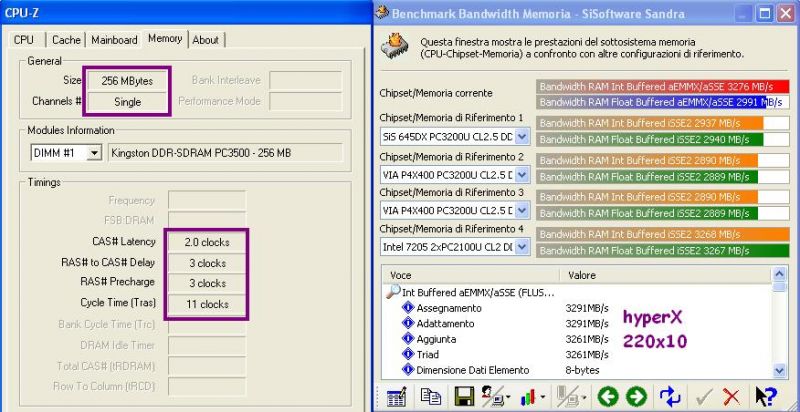
Task: Click orange Int Buffered 3268 MB/s bar
Action: coord(663,235)
